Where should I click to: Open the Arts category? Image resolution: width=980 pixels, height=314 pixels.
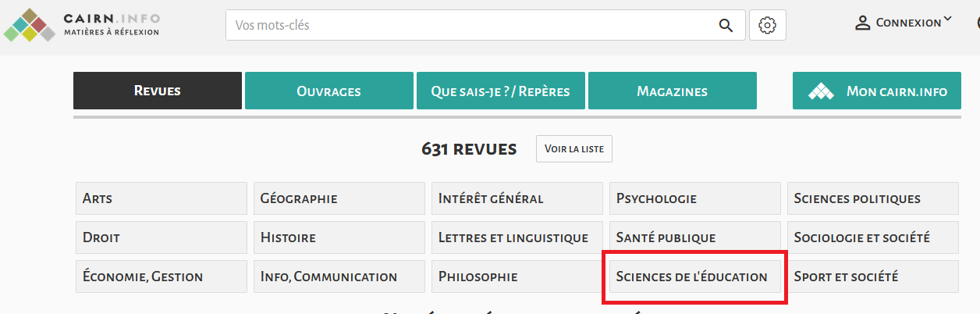click(161, 198)
